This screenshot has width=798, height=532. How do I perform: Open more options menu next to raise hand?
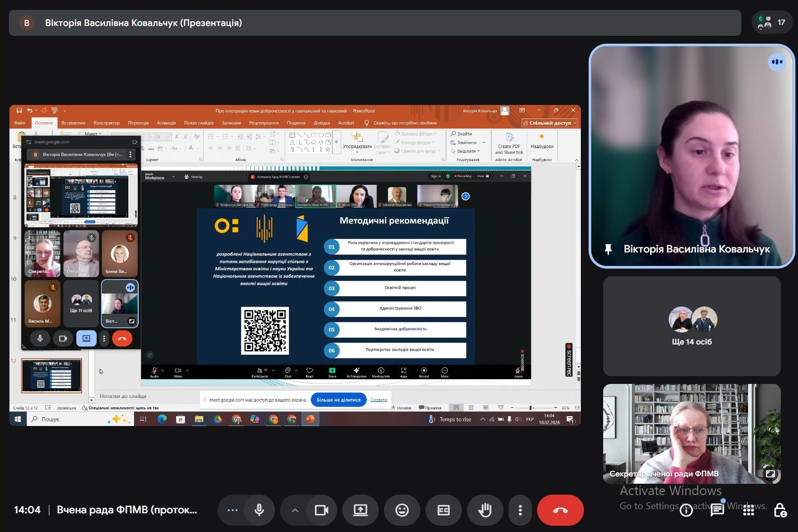(x=520, y=510)
